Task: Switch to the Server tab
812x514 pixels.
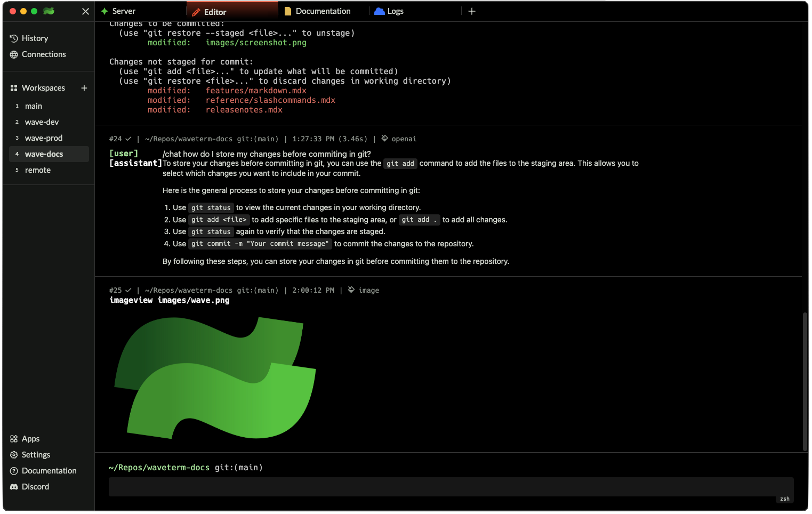Action: pyautogui.click(x=141, y=11)
